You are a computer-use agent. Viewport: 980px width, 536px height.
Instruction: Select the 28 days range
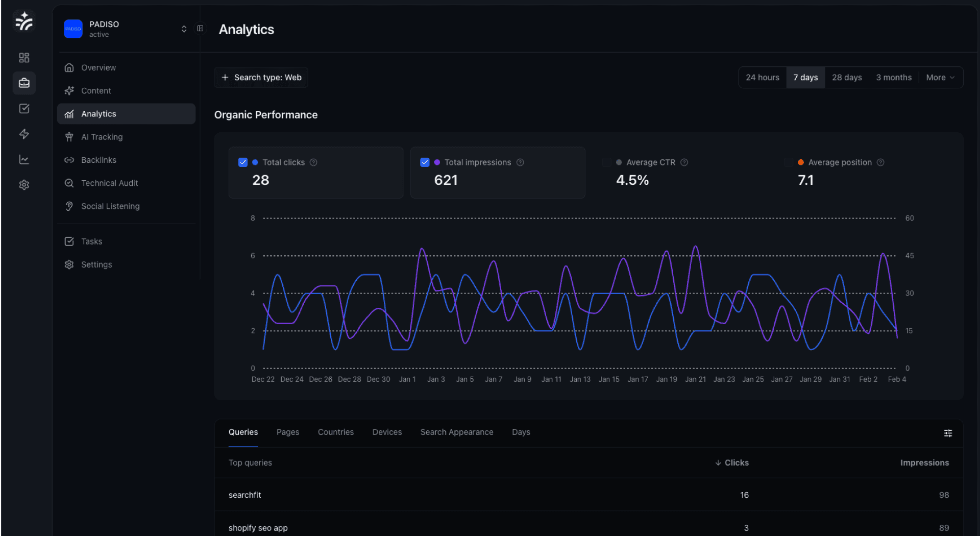(x=847, y=78)
